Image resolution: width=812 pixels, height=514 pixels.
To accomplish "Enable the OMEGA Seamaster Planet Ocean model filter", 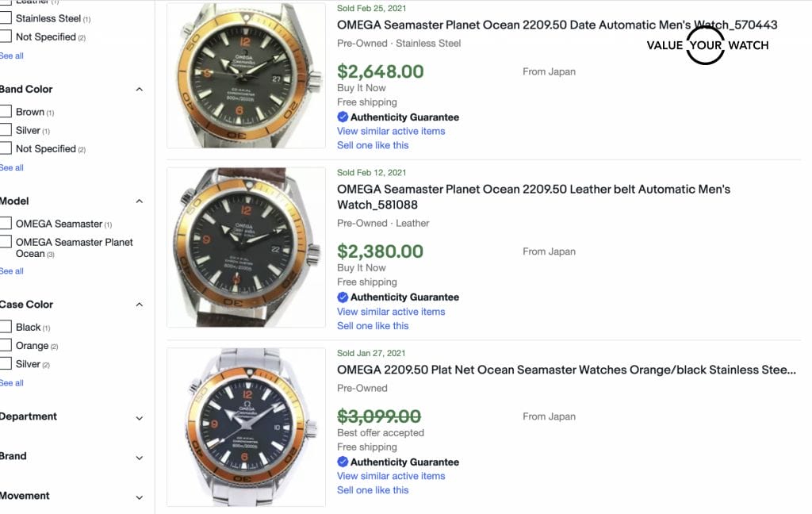I will click(6, 242).
